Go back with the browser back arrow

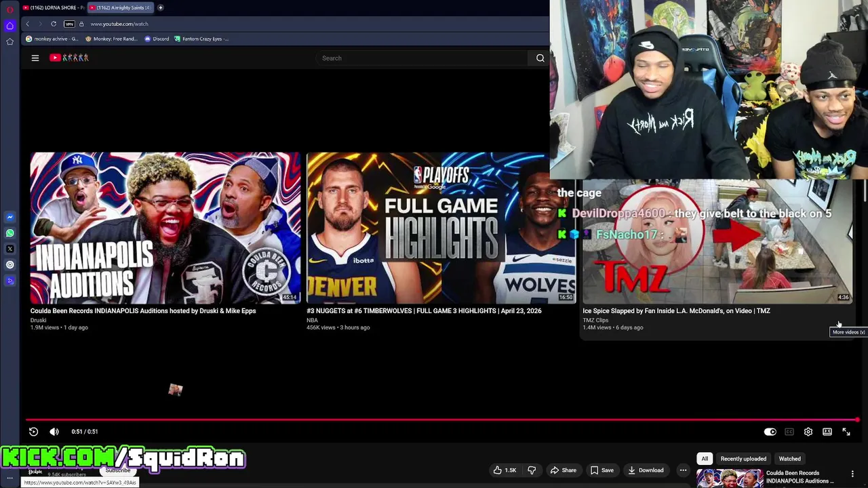pos(28,24)
